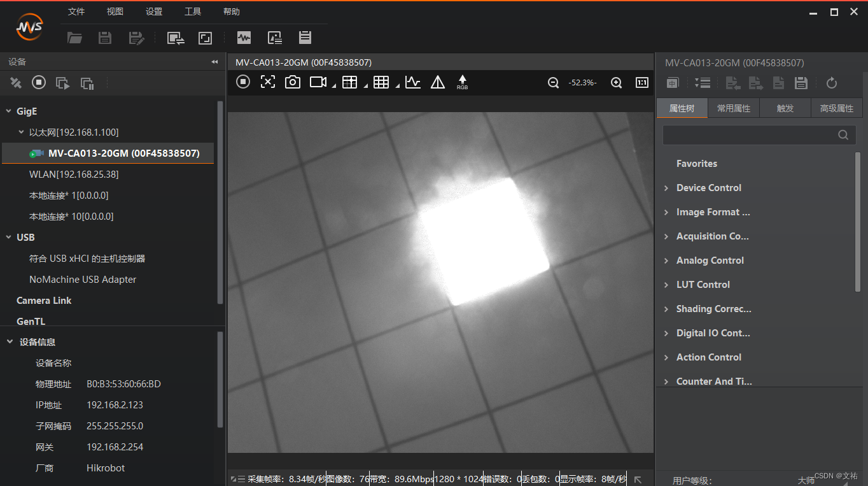Viewport: 868px width, 486px height.
Task: Open dropdown arrow next to reference-line grid icon
Action: point(365,86)
